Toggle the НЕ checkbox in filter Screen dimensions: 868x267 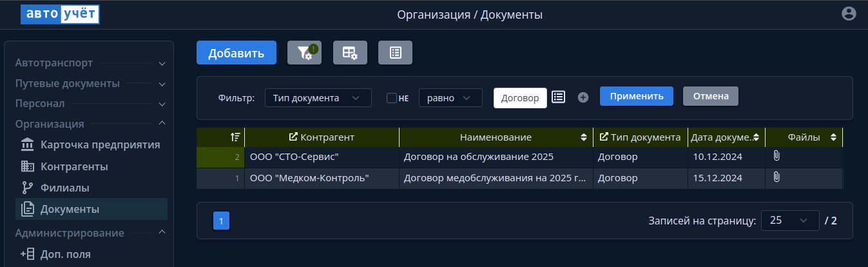(x=391, y=98)
